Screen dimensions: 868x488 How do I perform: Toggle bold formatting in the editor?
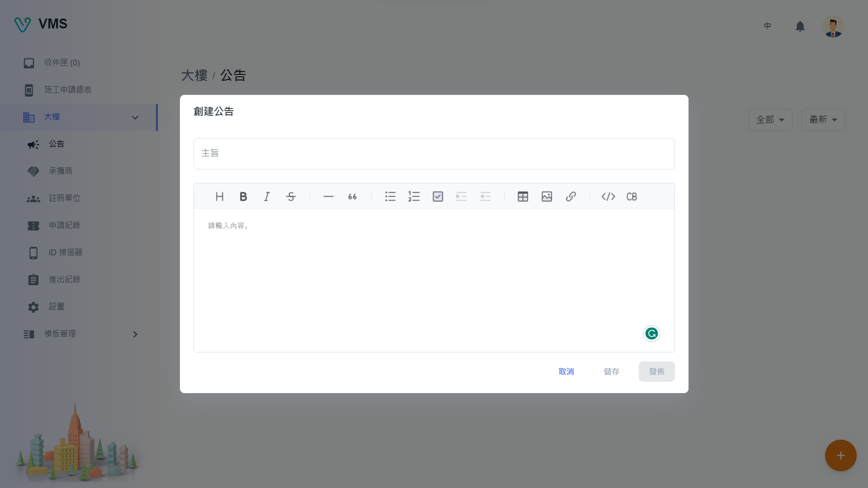(x=243, y=197)
